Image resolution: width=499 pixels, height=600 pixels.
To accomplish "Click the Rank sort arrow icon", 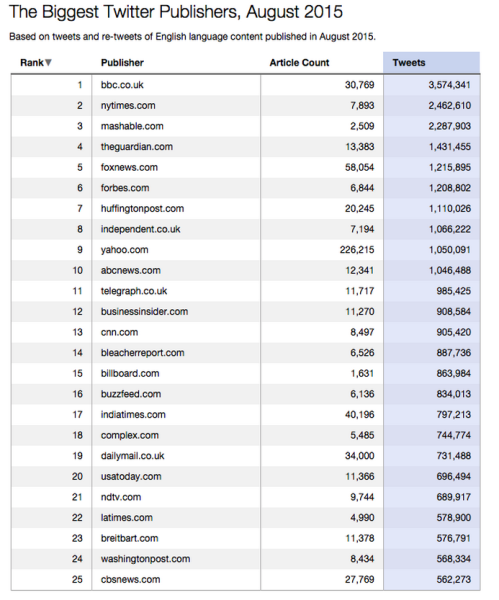I will coord(48,63).
